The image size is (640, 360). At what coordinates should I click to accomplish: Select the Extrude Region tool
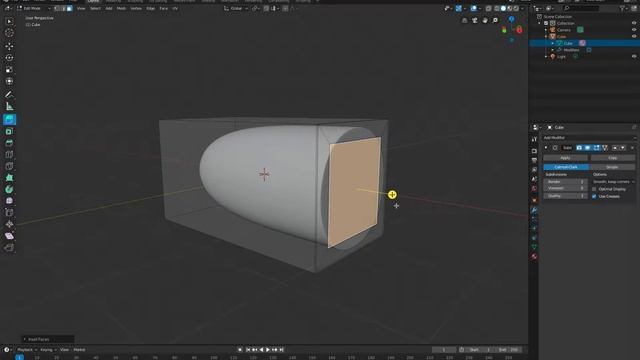click(9, 120)
